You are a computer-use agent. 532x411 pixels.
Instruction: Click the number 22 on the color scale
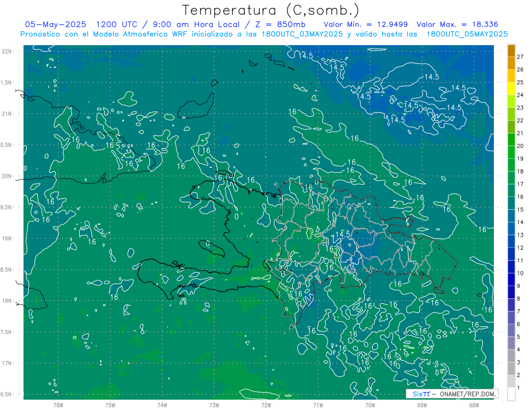(520, 121)
